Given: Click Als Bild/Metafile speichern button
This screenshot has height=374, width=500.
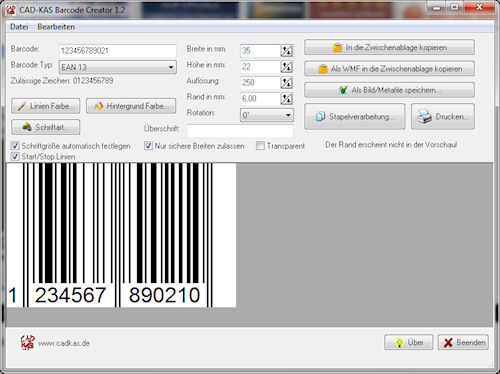Looking at the screenshot, I should (389, 90).
